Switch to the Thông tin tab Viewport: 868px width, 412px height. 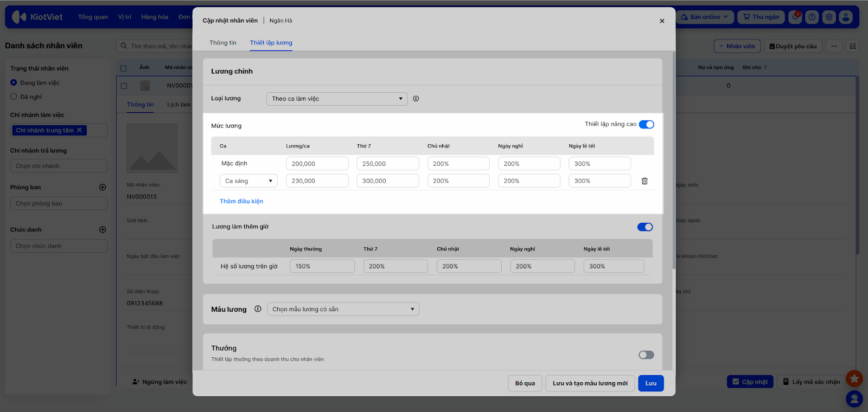[x=223, y=43]
